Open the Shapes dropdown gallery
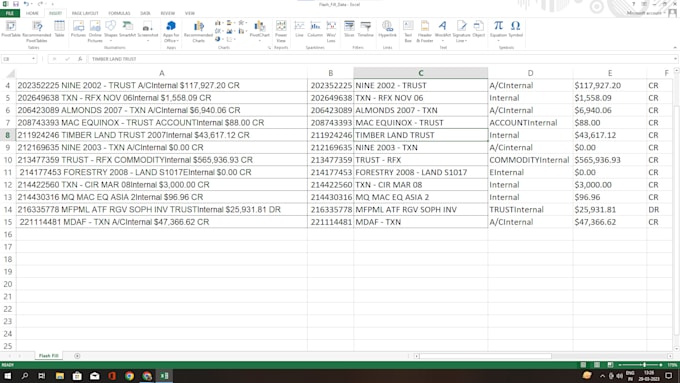The height and width of the screenshot is (383, 680). coord(111,31)
